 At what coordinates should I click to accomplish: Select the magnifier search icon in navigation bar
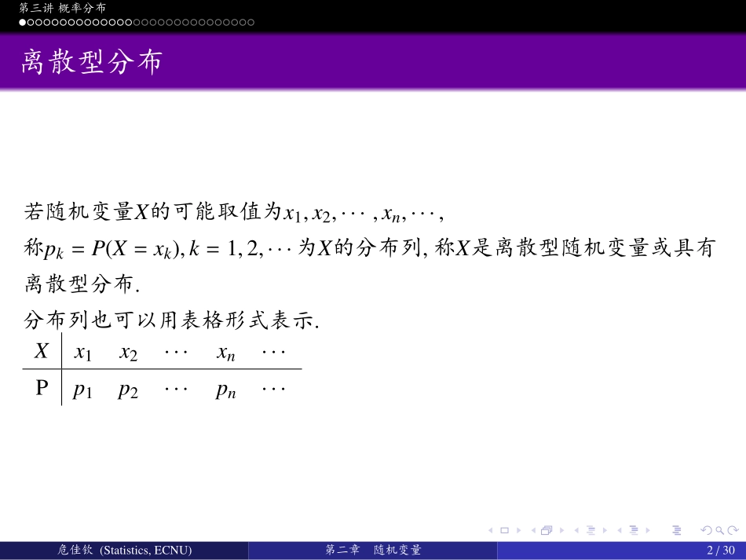pos(720,529)
